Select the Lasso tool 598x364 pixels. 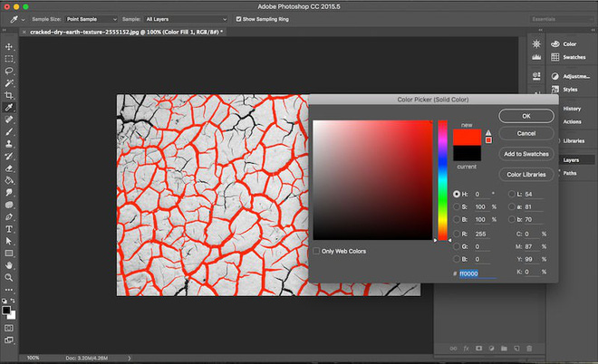(x=9, y=70)
